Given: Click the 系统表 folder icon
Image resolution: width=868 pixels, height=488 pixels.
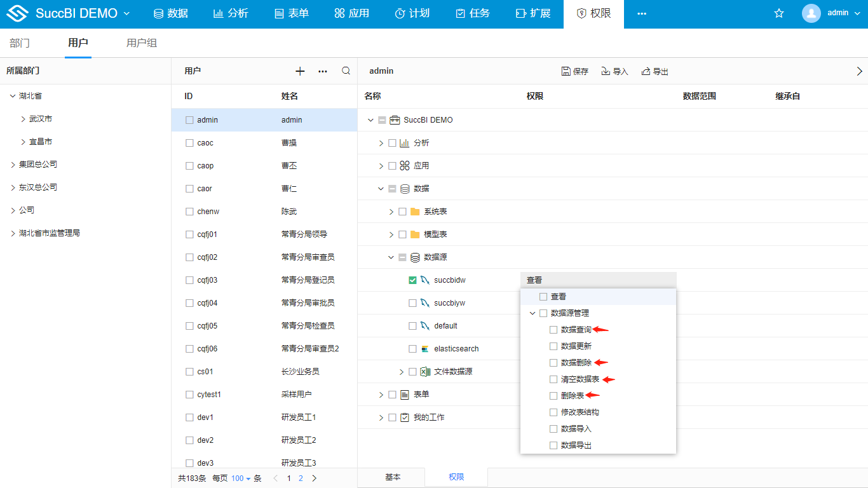Looking at the screenshot, I should 415,212.
